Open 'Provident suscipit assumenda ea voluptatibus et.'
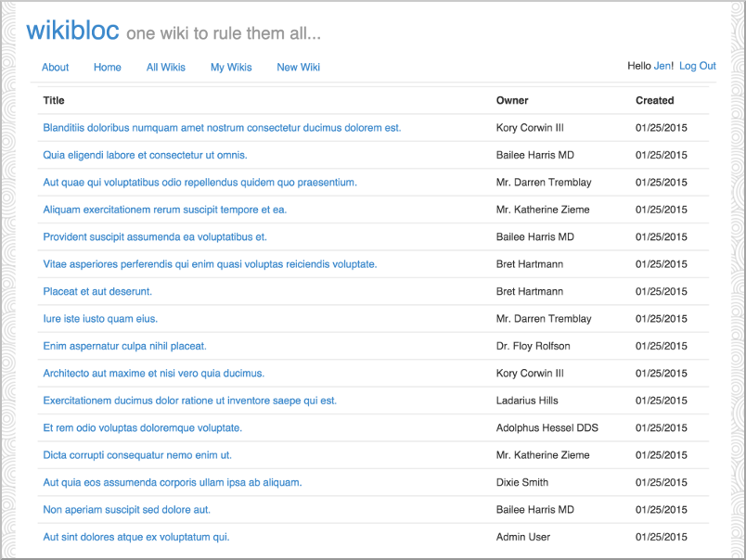 pos(155,237)
